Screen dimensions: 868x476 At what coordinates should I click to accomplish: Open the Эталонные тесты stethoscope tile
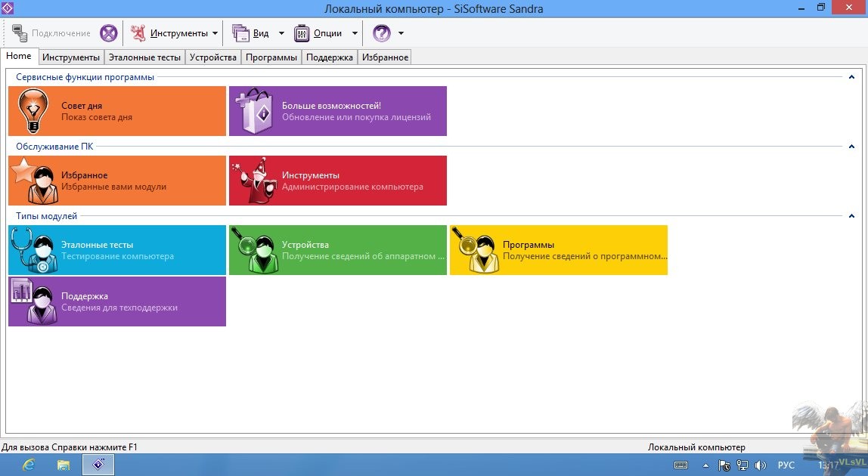point(117,250)
